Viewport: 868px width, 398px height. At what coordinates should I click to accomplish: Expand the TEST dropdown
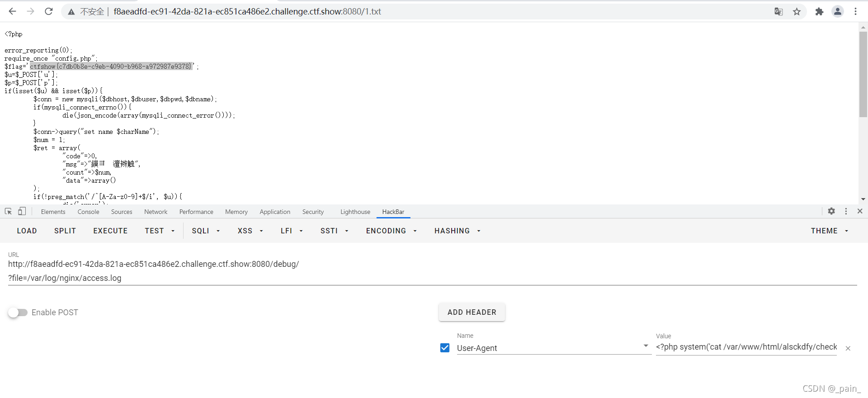point(160,231)
